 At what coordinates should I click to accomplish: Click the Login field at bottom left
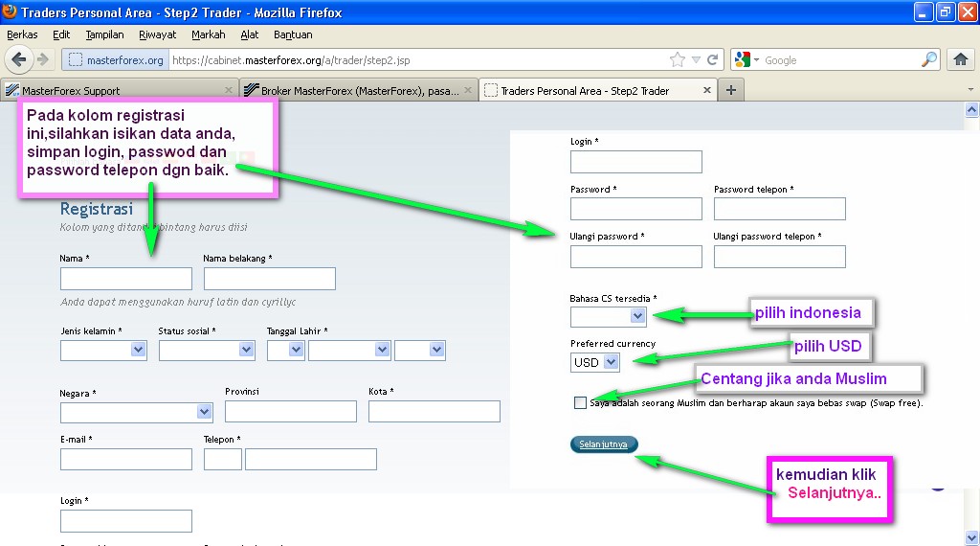[x=126, y=520]
